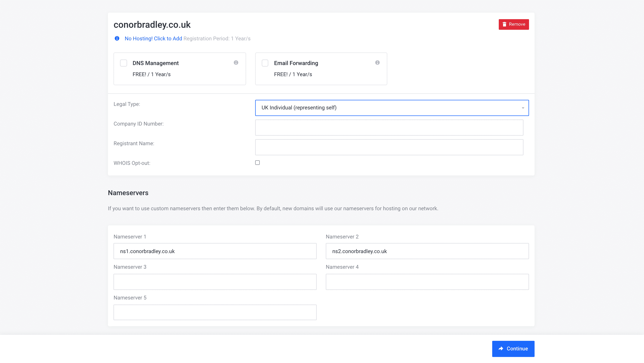Image resolution: width=644 pixels, height=363 pixels.
Task: Enable the Email Forwarding checkbox
Action: point(265,63)
